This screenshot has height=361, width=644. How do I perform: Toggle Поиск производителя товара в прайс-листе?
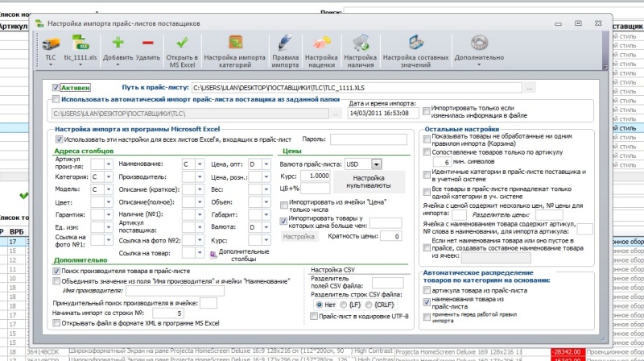click(x=56, y=271)
